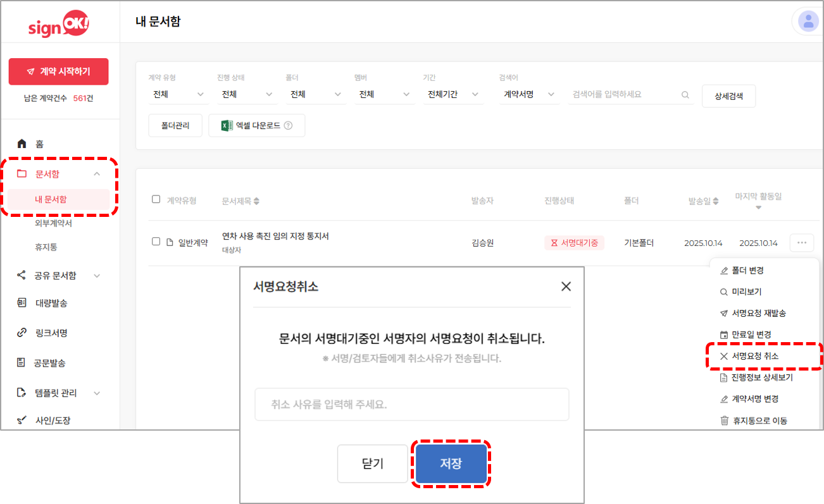Click the 상세검색 button
Viewport: 824px width, 504px height.
728,96
